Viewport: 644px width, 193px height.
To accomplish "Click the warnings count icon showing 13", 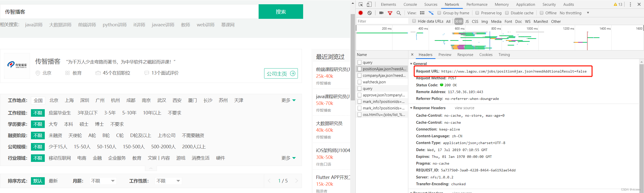I will coord(618,5).
